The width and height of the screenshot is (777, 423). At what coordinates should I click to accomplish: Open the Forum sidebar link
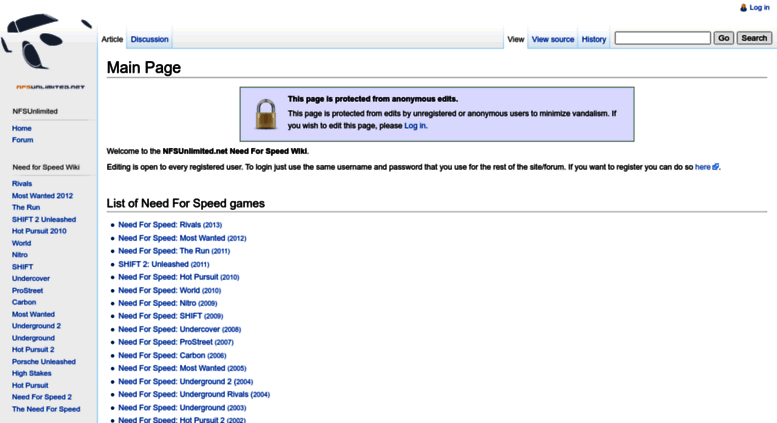23,140
